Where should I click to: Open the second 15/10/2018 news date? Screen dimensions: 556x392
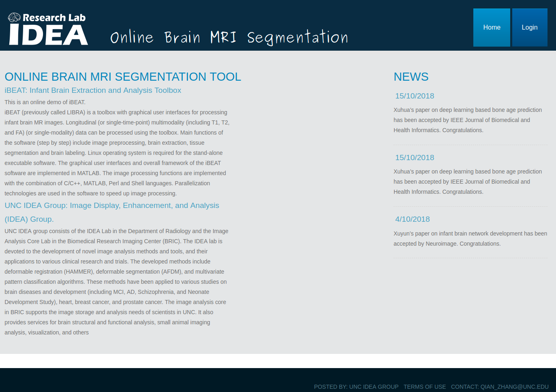415,158
